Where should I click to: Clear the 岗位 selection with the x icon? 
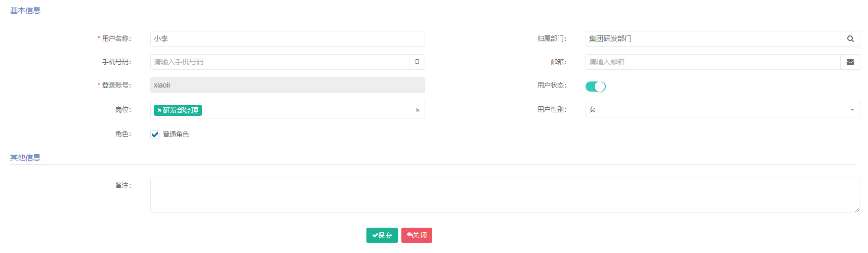(x=418, y=110)
